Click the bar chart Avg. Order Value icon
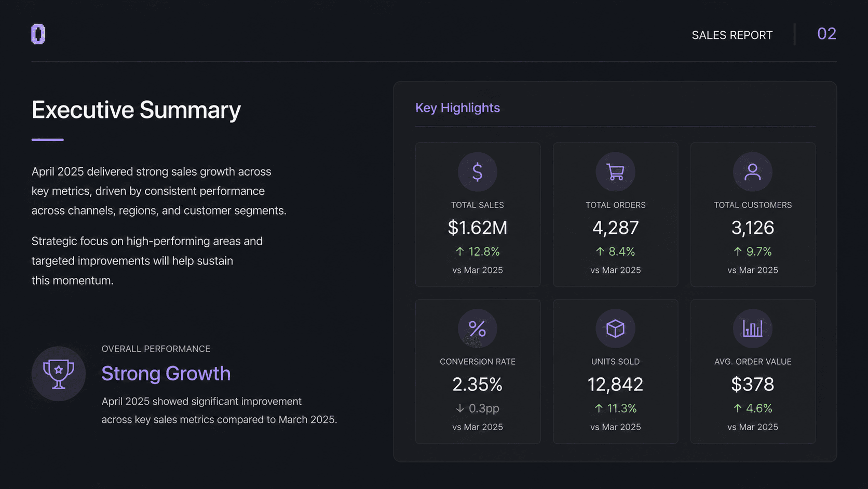This screenshot has height=489, width=868. tap(752, 328)
